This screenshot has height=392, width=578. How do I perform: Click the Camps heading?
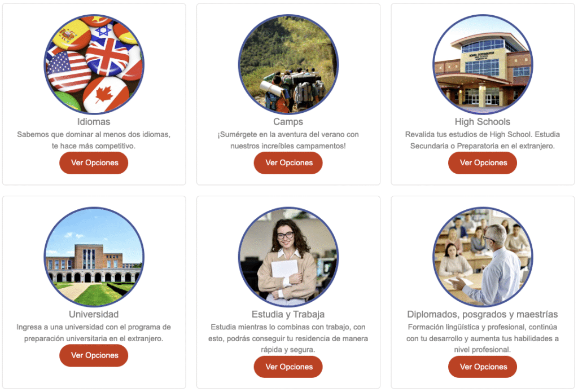[x=288, y=122]
